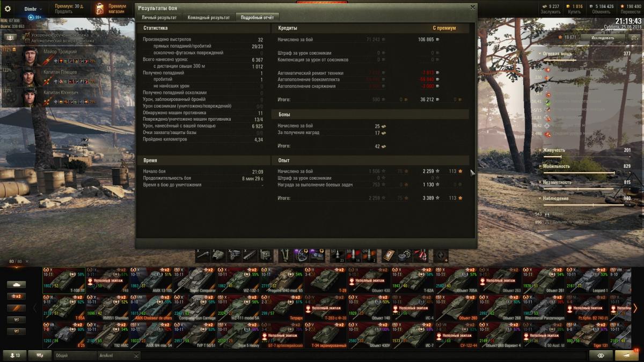Select the Leopard 1 tank

(587, 280)
